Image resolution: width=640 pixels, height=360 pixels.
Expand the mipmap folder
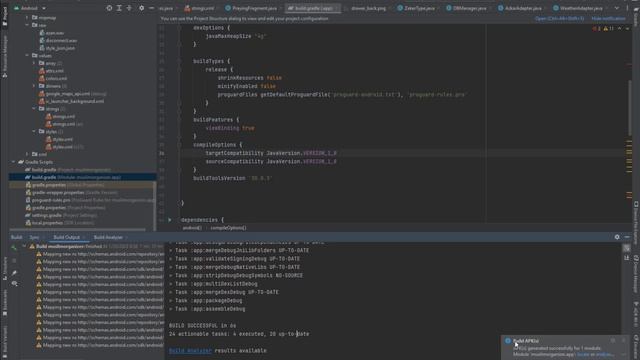coord(27,18)
